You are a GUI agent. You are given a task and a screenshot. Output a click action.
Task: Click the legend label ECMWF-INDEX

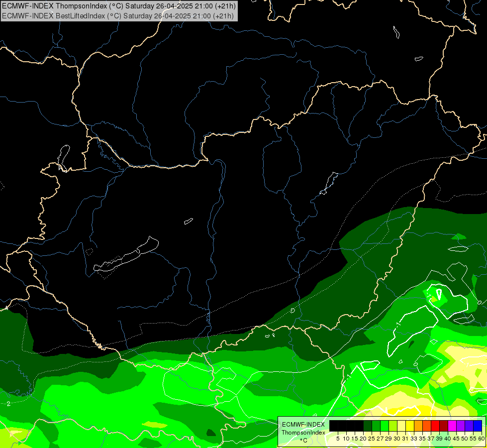[303, 425]
